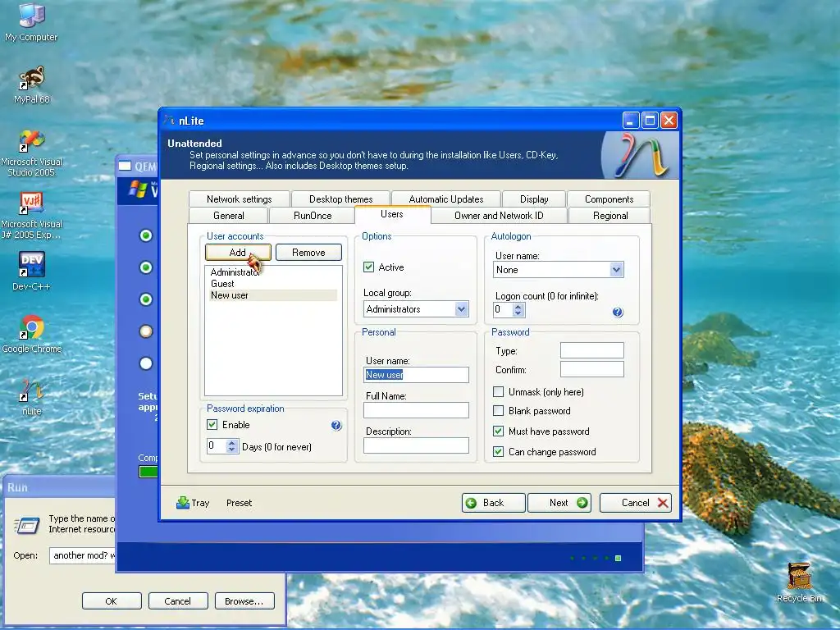Click the Full Name input field
Screen dimensions: 840x630
pos(416,410)
